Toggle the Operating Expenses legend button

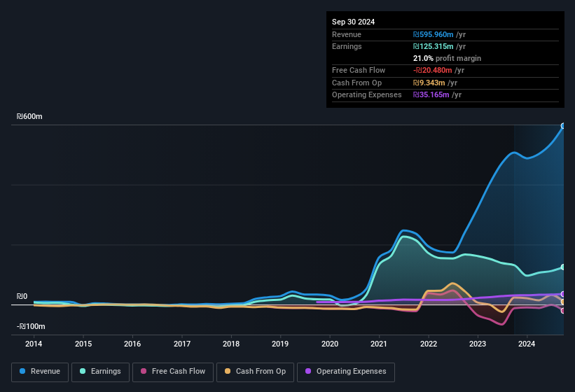pyautogui.click(x=346, y=372)
